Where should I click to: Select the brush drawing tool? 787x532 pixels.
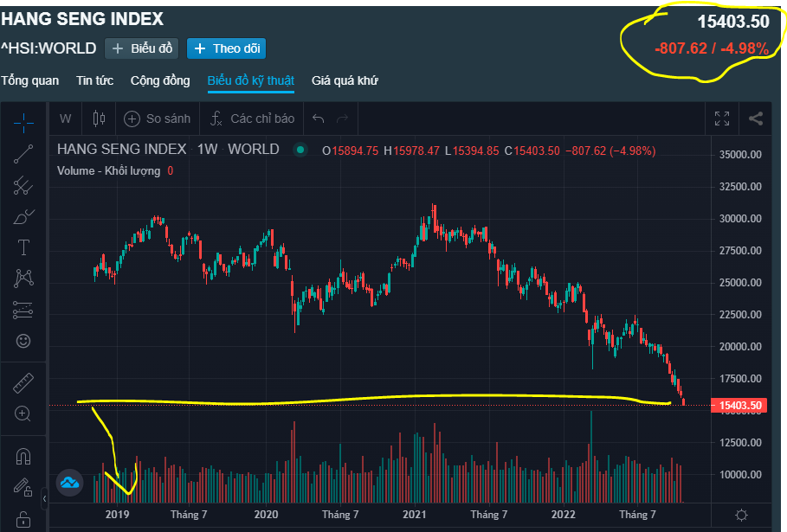coord(23,216)
